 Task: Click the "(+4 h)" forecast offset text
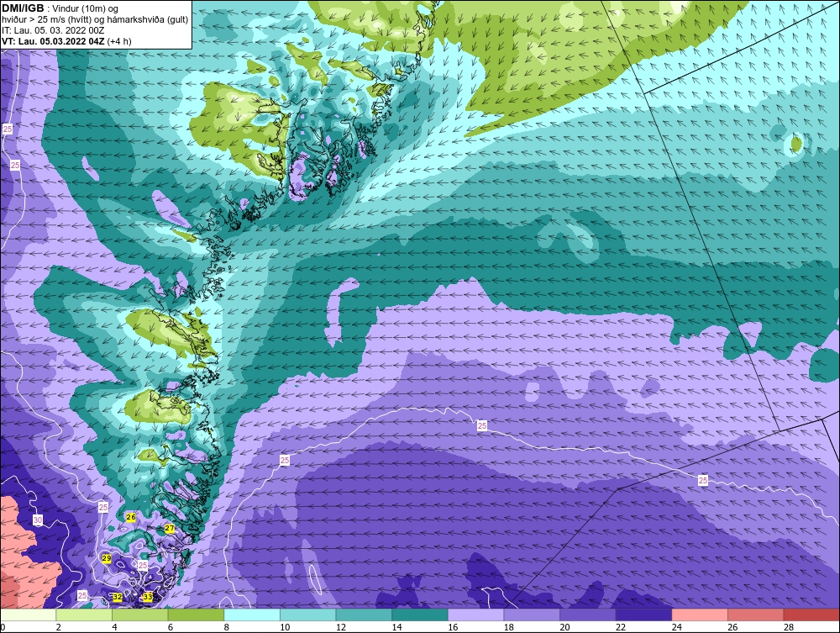(119, 41)
